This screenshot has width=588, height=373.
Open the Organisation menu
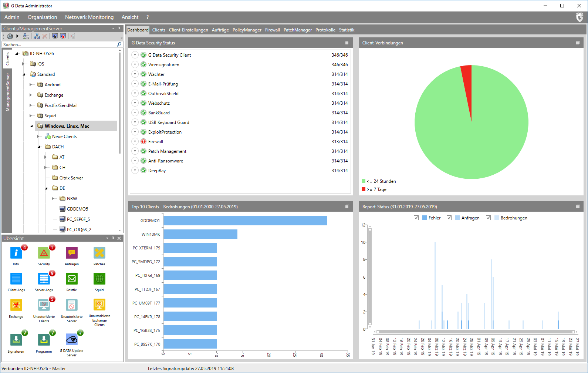[x=42, y=17]
